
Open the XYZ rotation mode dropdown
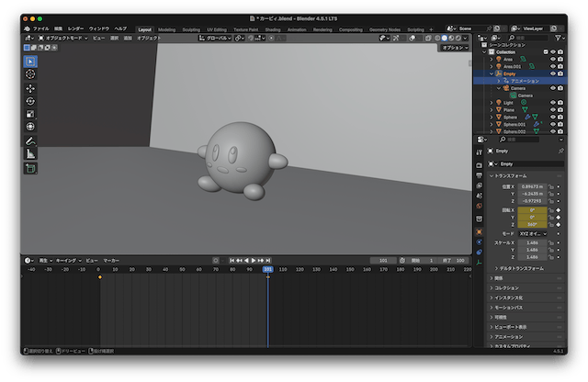pyautogui.click(x=532, y=234)
